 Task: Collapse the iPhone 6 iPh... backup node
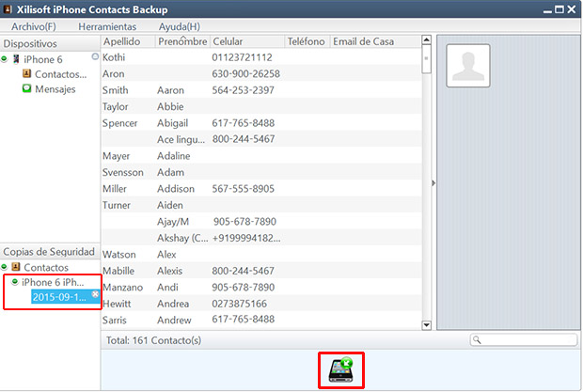point(15,282)
